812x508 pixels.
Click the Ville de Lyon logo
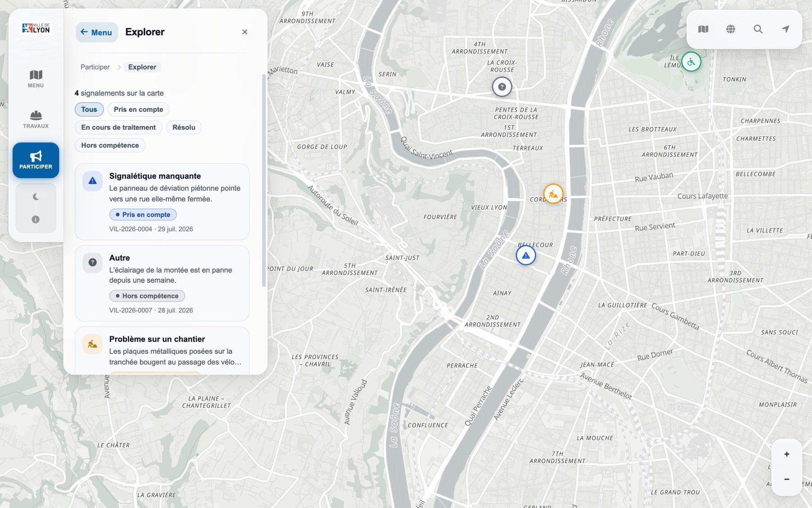[x=36, y=28]
